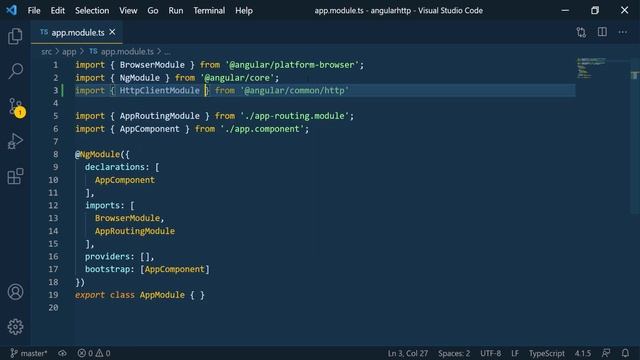
Task: Click '@angular/platform-browser' string
Action: 292,64
